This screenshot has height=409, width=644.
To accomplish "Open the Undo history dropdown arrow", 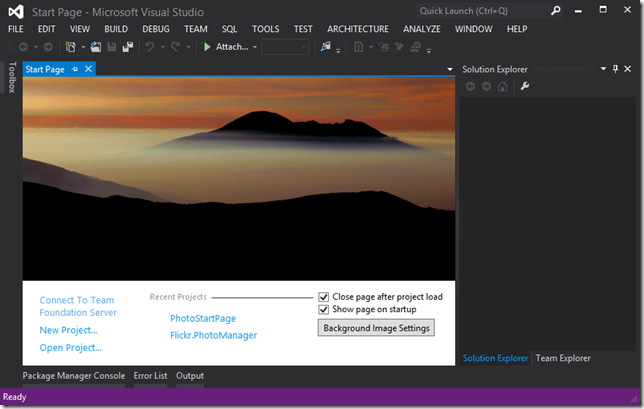I will pos(163,47).
